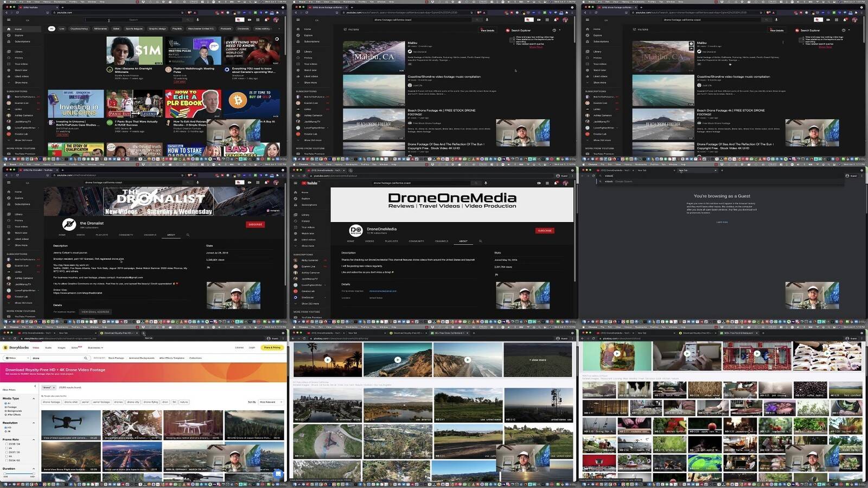Collapse the Media Type filter section
Image resolution: width=868 pixels, height=488 pixels.
[34, 398]
